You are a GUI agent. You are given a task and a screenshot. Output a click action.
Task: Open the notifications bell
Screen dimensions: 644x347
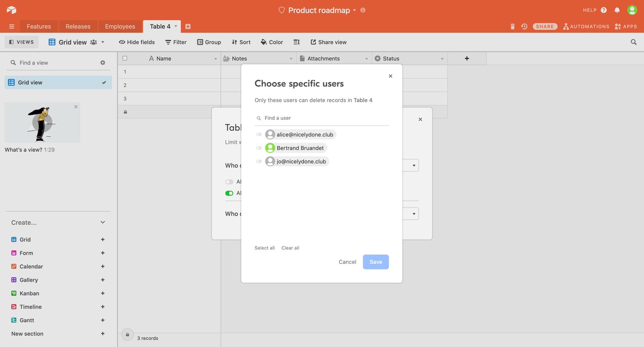coord(617,10)
